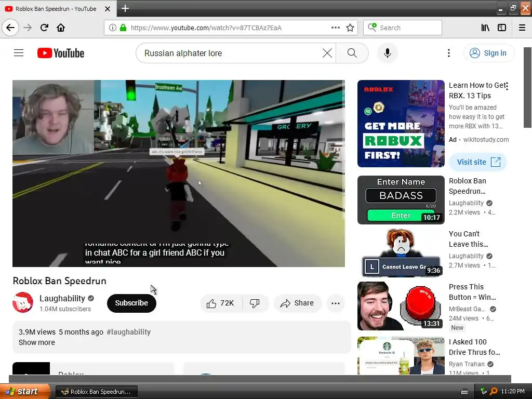The image size is (532, 399).
Task: Open the Firefox hamburger menu
Action: coord(522,28)
